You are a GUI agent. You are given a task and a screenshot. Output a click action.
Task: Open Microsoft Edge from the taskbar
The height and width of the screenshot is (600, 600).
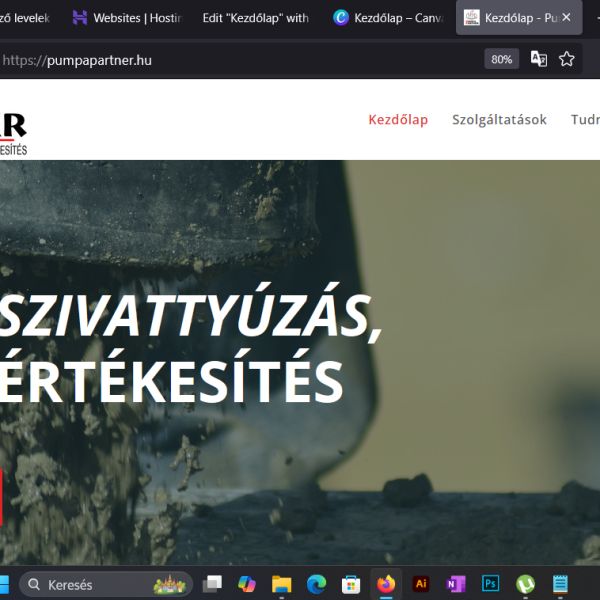(x=316, y=584)
